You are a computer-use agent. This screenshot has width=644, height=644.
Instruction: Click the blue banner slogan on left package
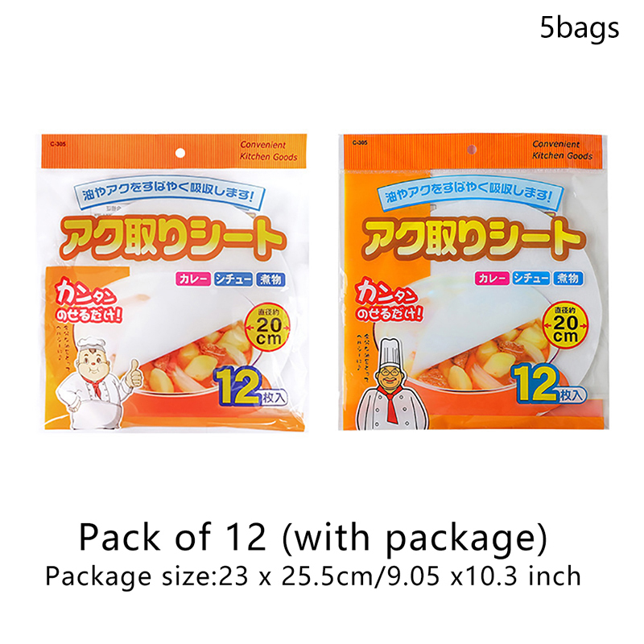click(169, 194)
